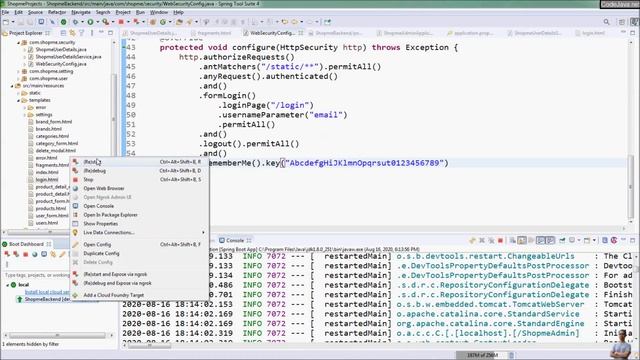This screenshot has width=640, height=360.
Task: Choose Show Properties in context menu
Action: [140, 224]
